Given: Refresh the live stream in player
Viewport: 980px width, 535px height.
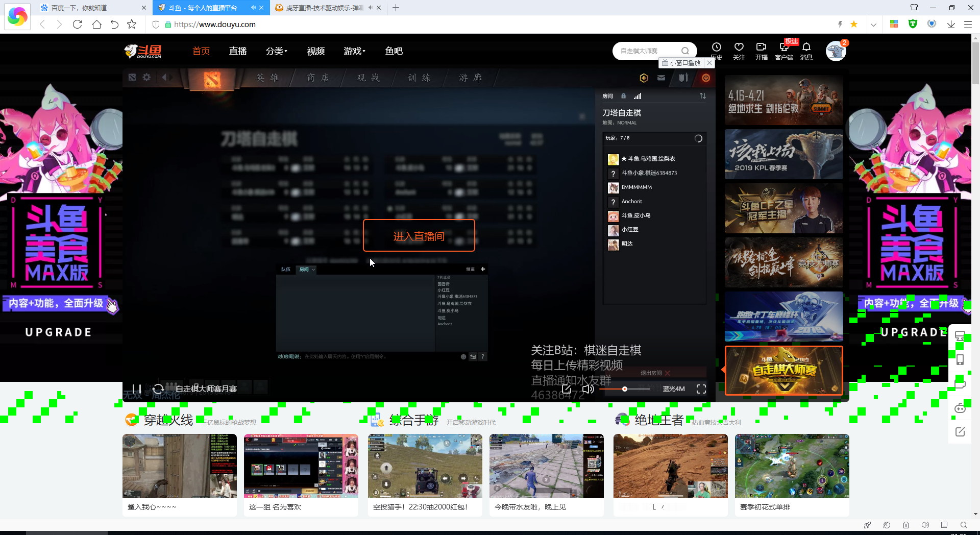Looking at the screenshot, I should point(158,389).
